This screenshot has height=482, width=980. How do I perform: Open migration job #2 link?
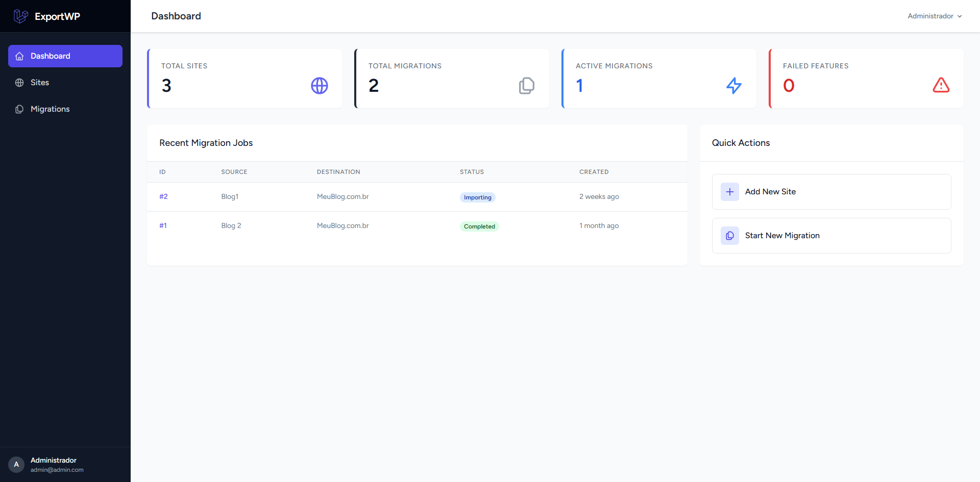click(x=163, y=197)
